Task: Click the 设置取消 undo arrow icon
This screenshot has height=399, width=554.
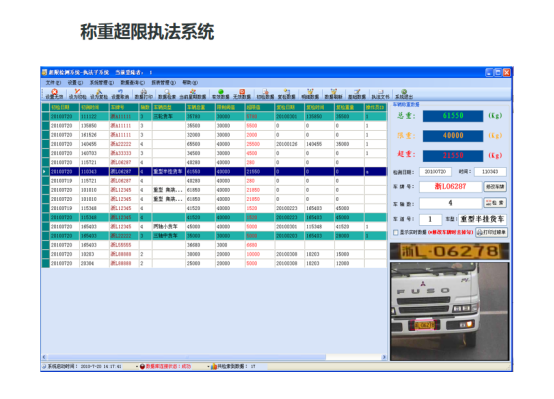Action: pyautogui.click(x=120, y=94)
